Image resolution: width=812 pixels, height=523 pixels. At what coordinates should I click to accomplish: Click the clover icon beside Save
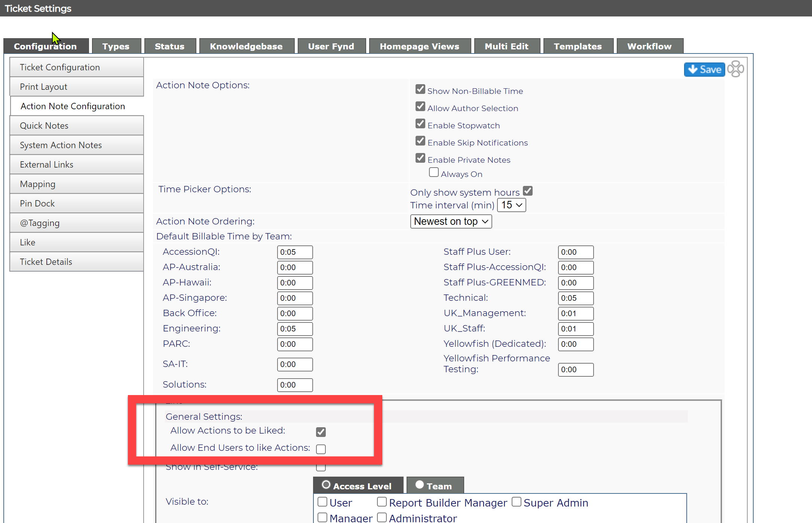tap(735, 69)
